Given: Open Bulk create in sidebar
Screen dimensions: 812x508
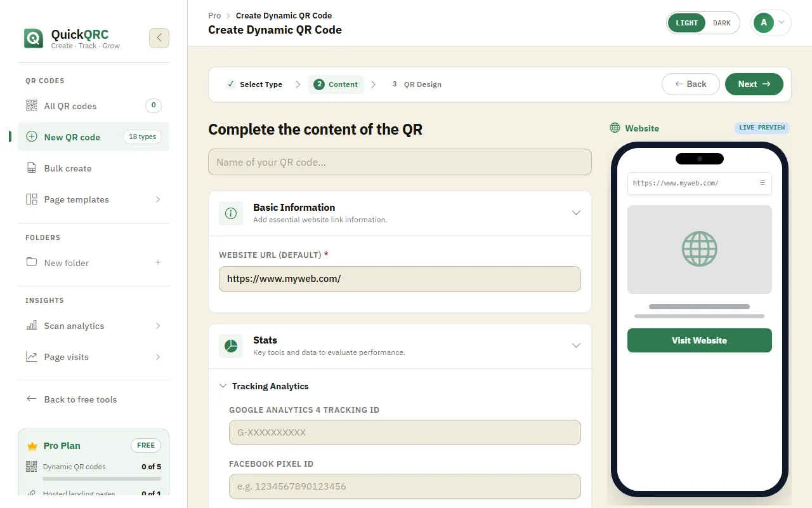Looking at the screenshot, I should tap(94, 168).
